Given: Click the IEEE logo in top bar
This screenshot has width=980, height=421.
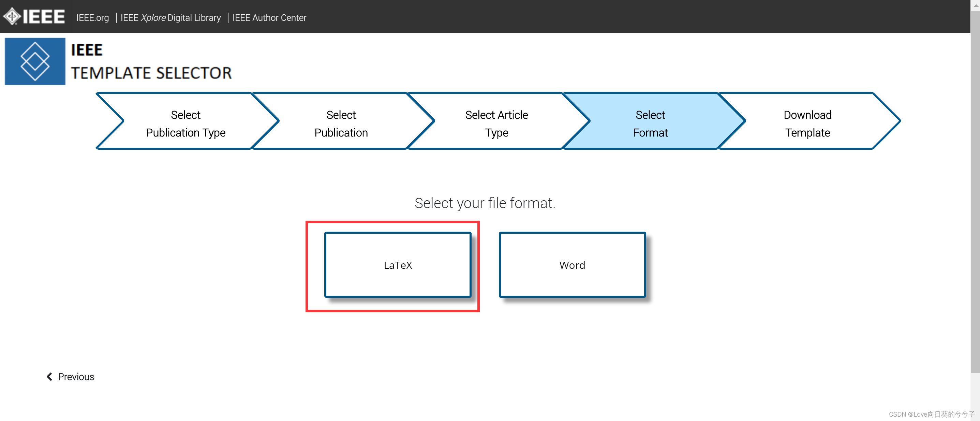Looking at the screenshot, I should click(x=34, y=17).
